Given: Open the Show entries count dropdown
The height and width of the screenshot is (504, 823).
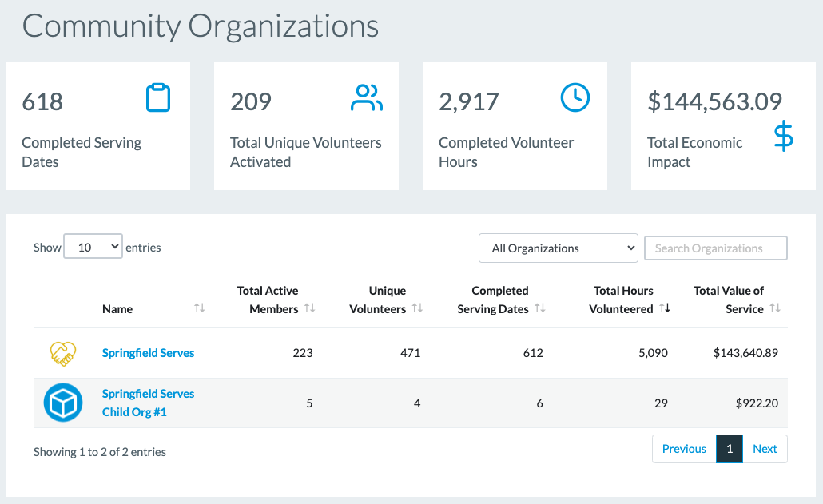Looking at the screenshot, I should (93, 247).
